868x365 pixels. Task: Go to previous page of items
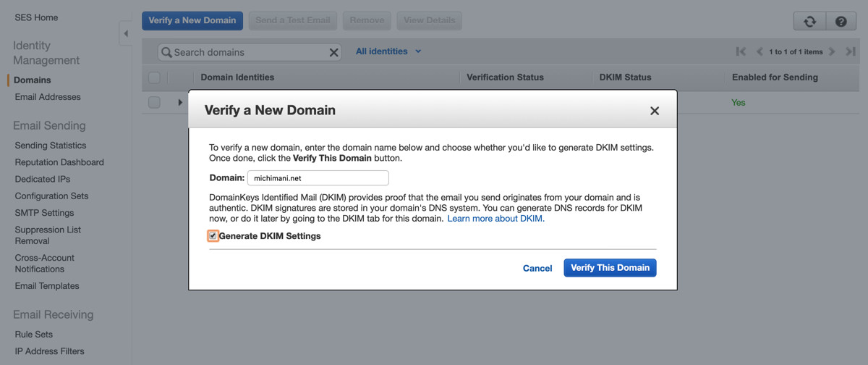759,51
